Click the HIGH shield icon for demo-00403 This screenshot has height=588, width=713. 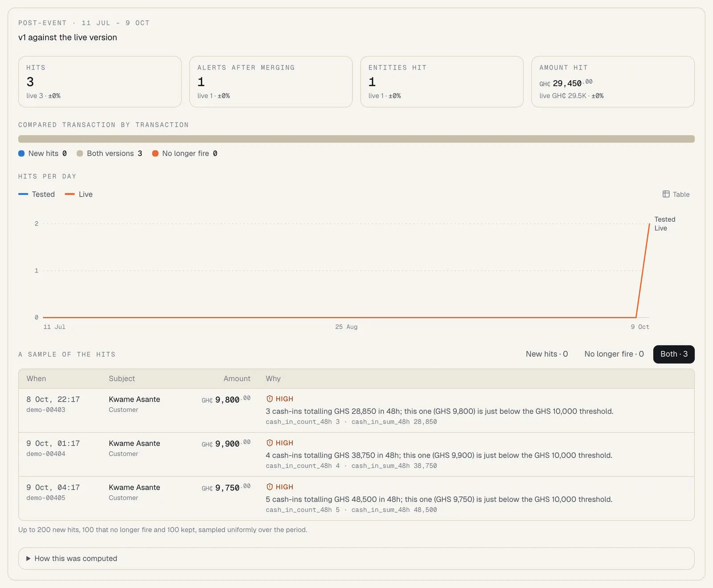tap(270, 399)
